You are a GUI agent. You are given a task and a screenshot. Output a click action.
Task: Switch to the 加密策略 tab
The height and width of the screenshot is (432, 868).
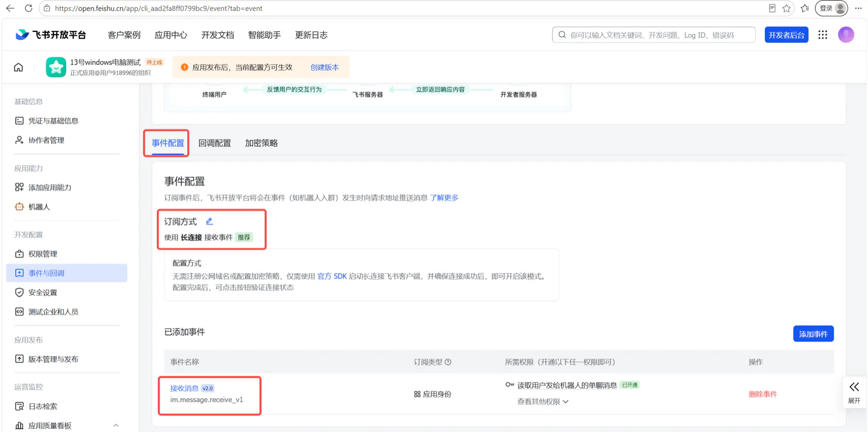tap(261, 143)
